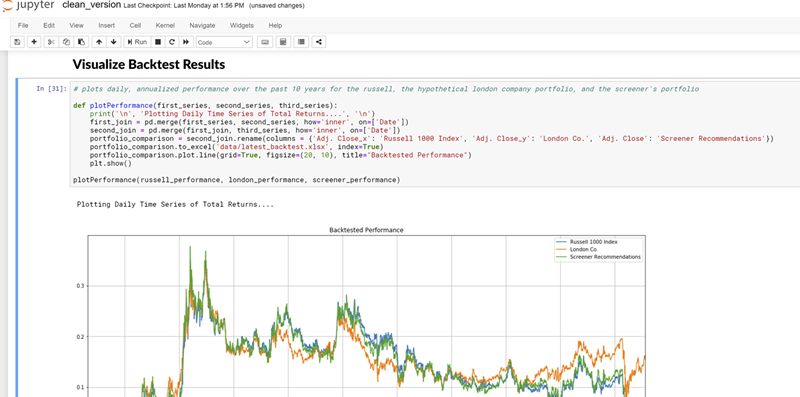This screenshot has height=397, width=800.
Task: Open the Edit menu
Action: point(49,26)
